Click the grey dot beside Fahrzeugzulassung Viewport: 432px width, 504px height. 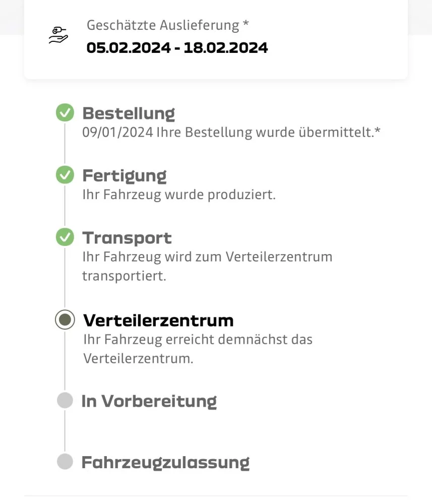pos(65,462)
